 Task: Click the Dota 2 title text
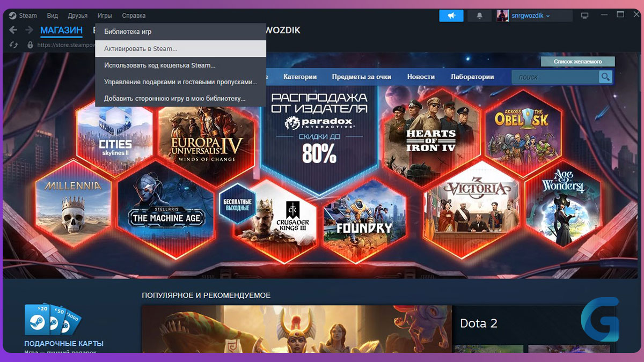pyautogui.click(x=479, y=323)
